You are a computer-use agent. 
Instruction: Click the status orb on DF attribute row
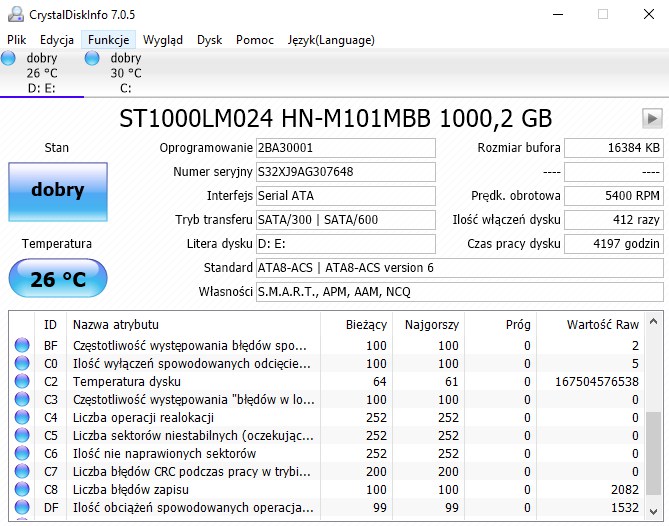coord(22,507)
